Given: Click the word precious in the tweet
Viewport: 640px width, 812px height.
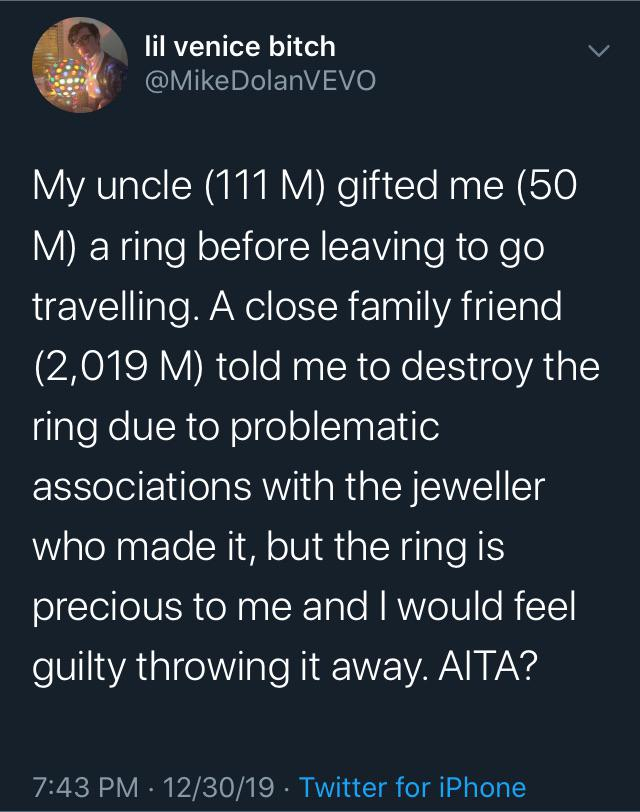Looking at the screenshot, I should point(107,607).
